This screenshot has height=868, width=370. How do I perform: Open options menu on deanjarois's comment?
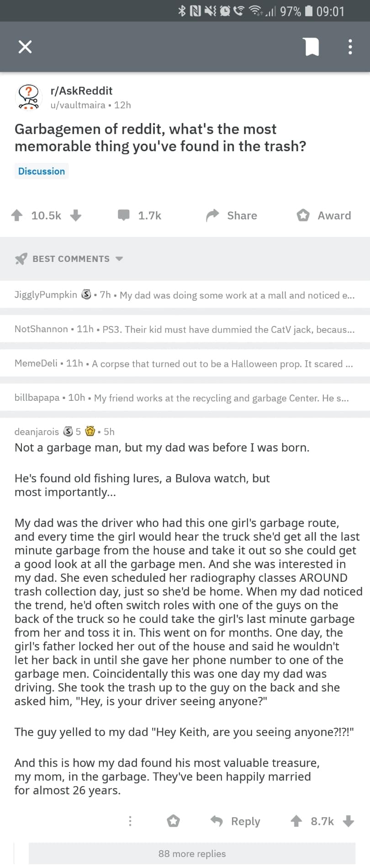pos(130,821)
